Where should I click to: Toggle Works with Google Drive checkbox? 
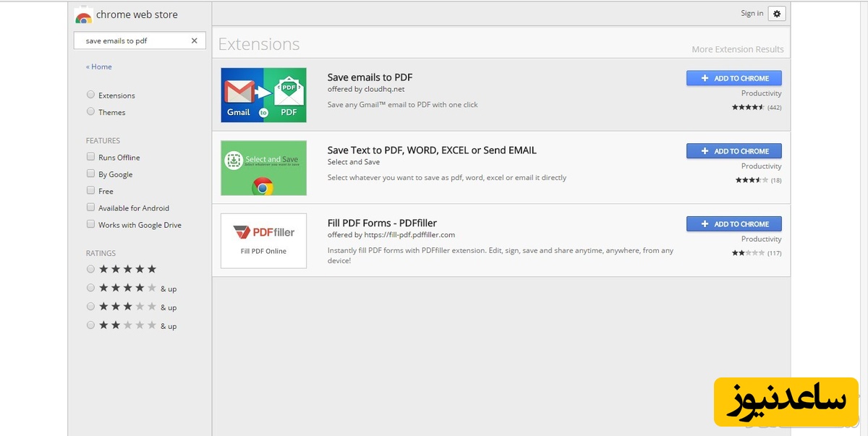click(91, 225)
